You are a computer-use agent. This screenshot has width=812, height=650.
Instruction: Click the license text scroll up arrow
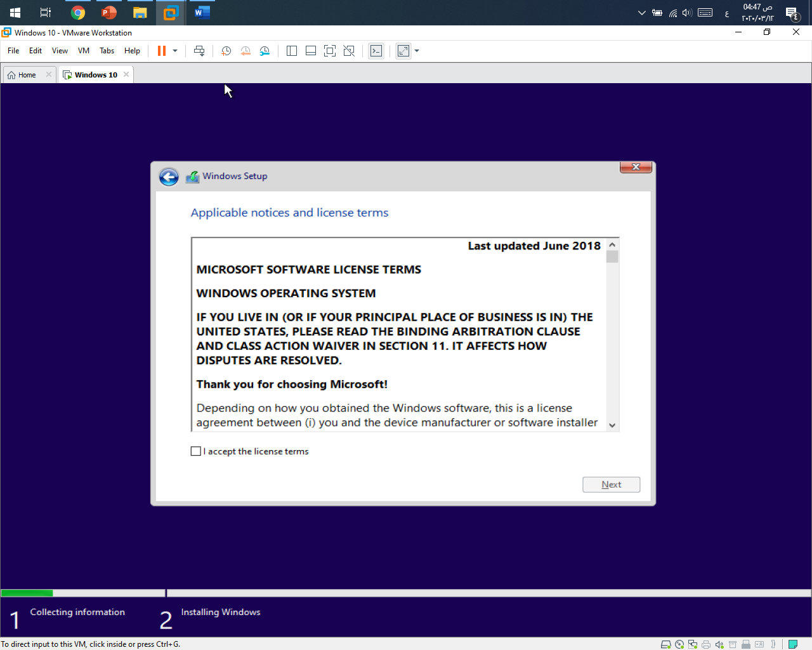click(612, 245)
